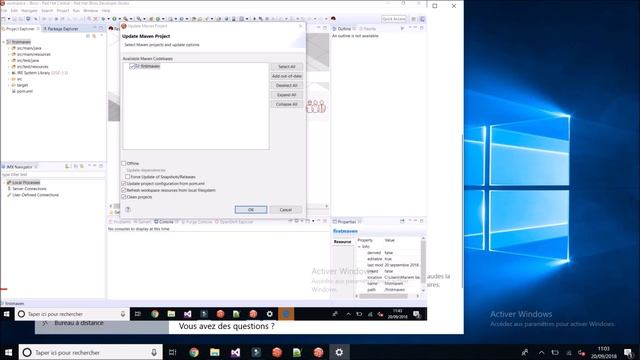This screenshot has height=360, width=640.
Task: Open the Navigate menu
Action: coord(29,11)
